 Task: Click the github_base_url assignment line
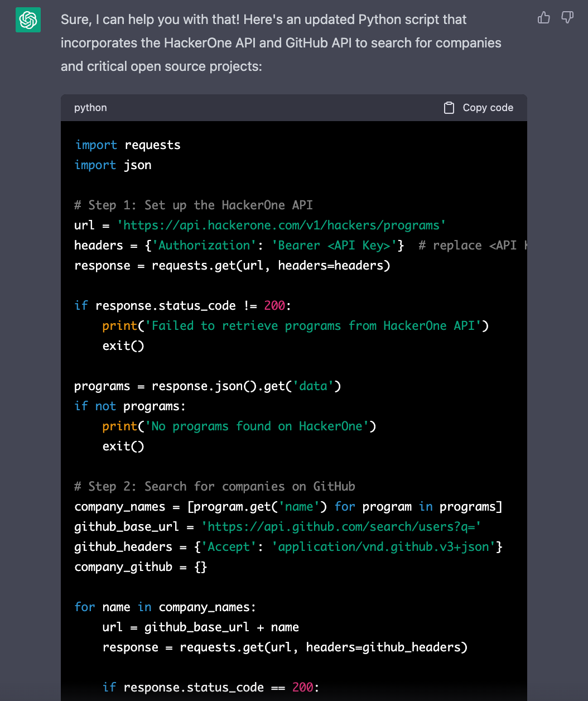click(278, 527)
